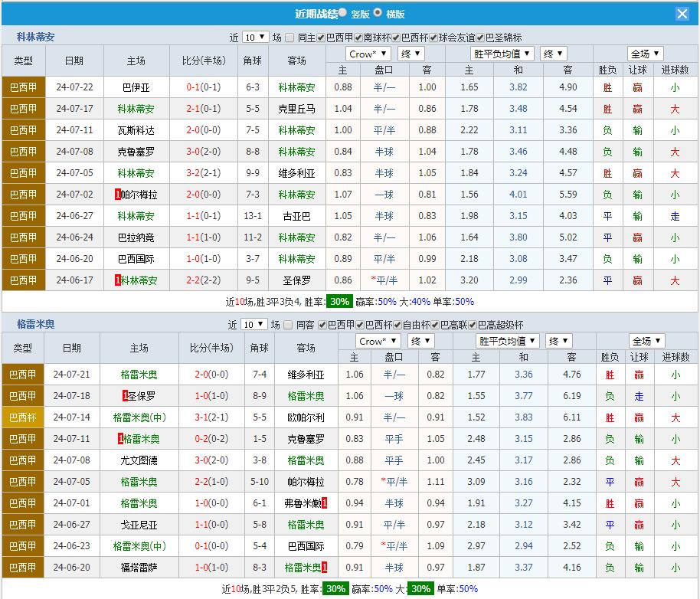Click the highlighted 巴西杯 league badge

(x=22, y=417)
